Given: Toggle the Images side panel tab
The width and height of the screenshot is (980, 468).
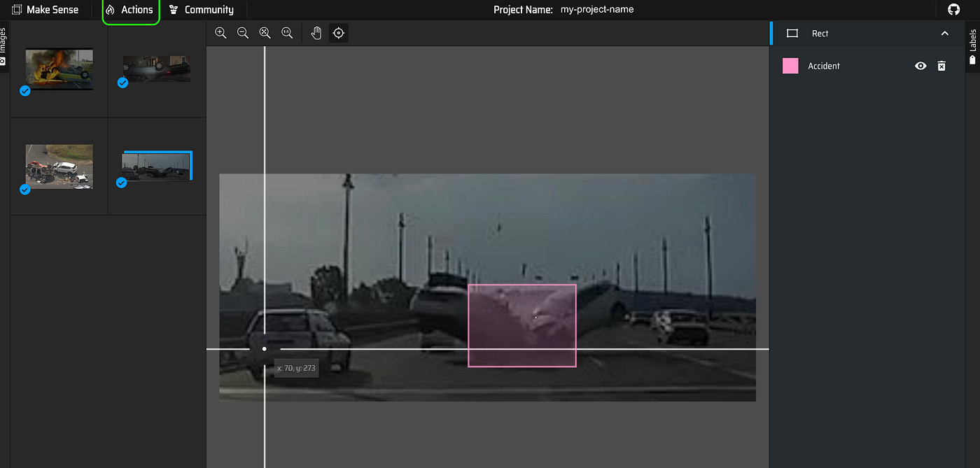Looking at the screenshot, I should (x=3, y=46).
